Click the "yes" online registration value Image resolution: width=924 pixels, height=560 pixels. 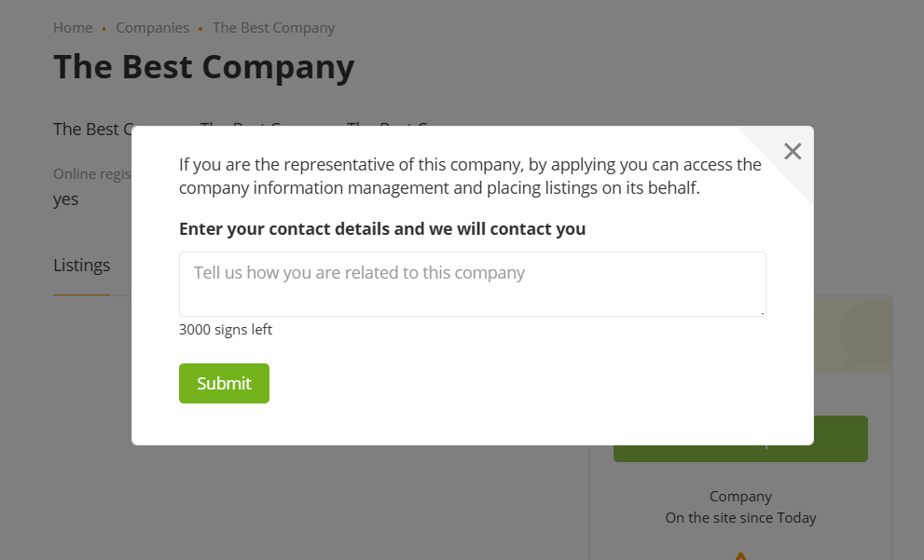tap(66, 199)
